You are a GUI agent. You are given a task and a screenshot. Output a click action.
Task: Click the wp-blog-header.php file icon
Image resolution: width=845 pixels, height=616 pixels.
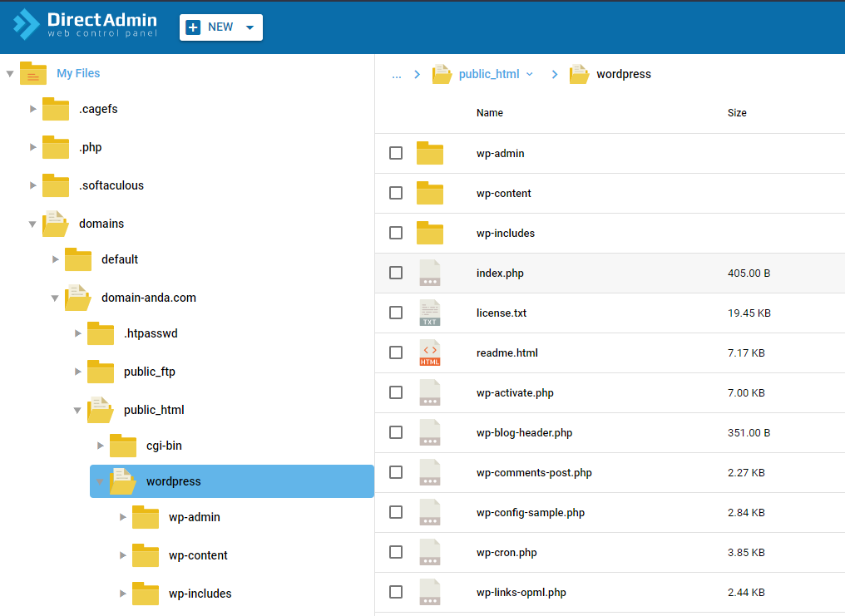430,431
